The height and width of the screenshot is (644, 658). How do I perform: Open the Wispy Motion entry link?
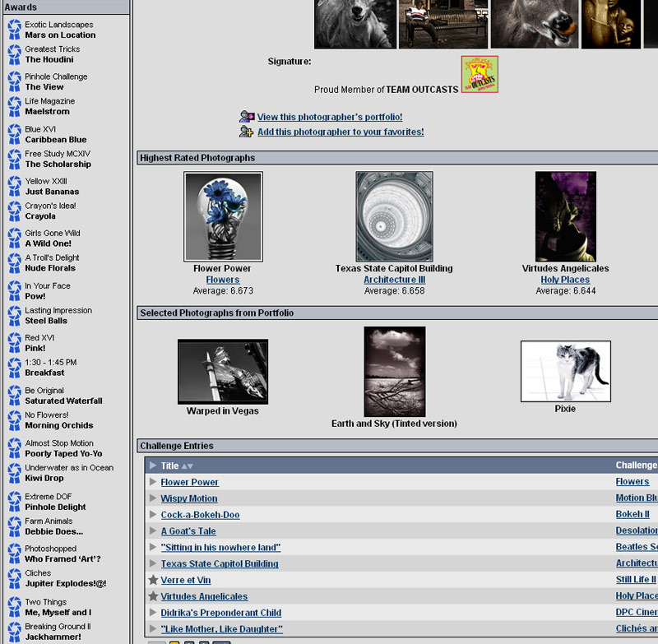pyautogui.click(x=189, y=498)
